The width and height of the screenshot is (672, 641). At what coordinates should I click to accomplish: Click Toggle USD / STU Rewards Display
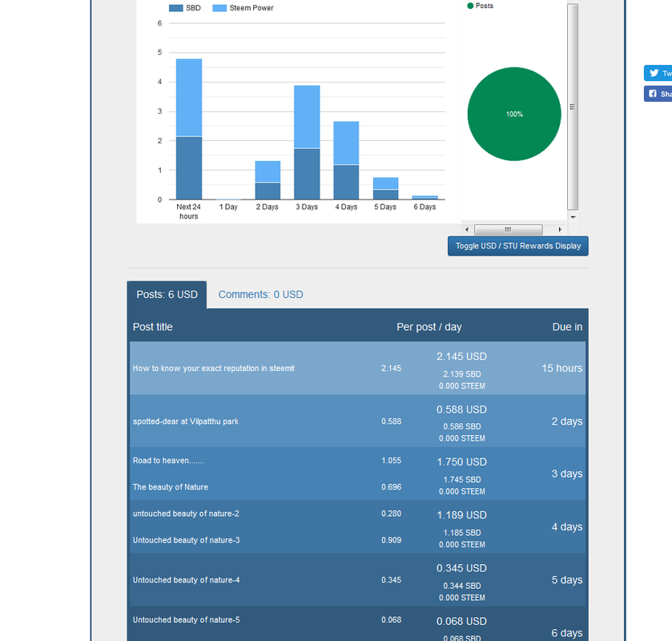point(517,246)
